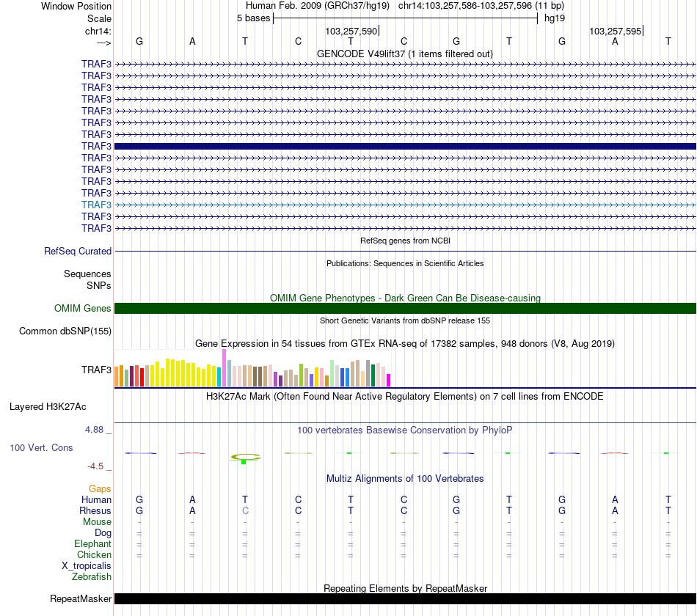Click the thick dark-blue TRAF3 exon bar
The width and height of the screenshot is (697, 616).
pyautogui.click(x=405, y=146)
